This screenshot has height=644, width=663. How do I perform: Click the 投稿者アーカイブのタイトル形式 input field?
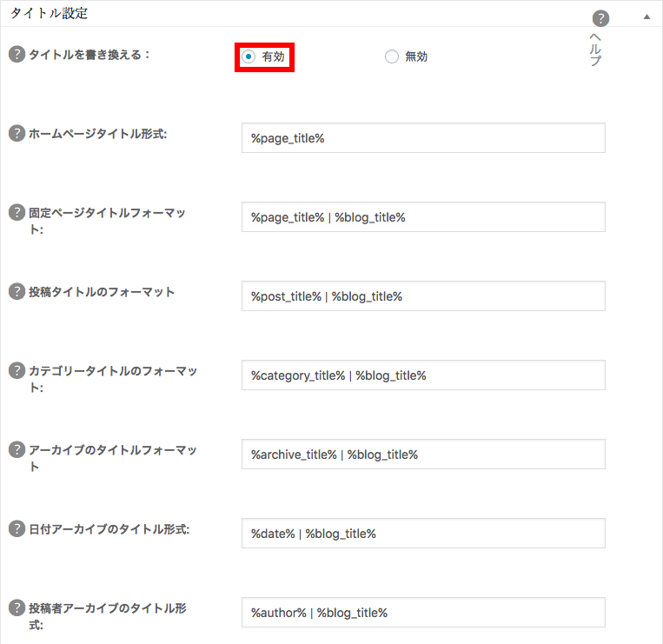click(423, 613)
